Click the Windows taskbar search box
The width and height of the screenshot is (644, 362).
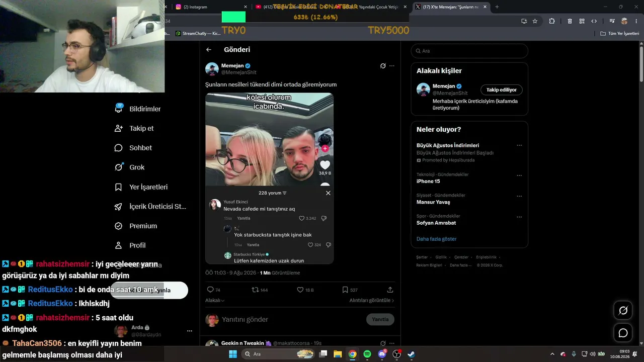click(x=278, y=354)
